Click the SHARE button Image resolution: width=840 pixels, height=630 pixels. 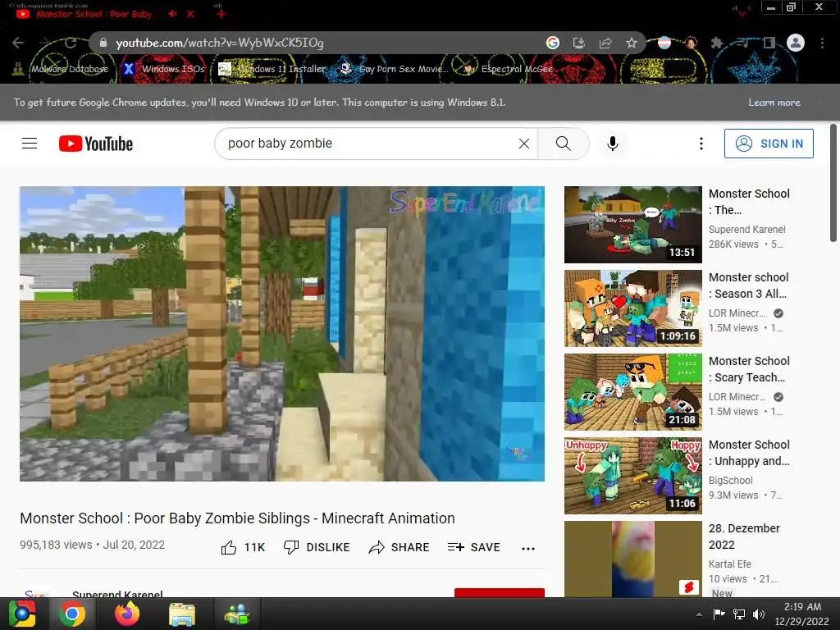tap(399, 547)
